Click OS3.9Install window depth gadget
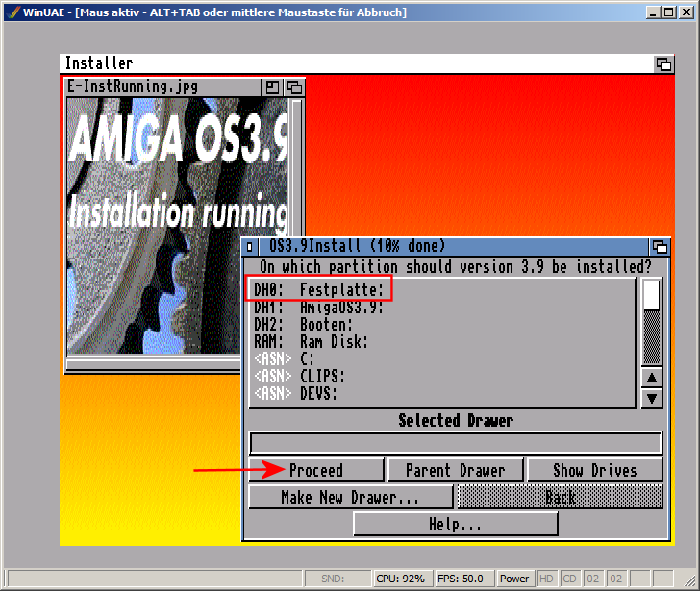The image size is (700, 591). pyautogui.click(x=660, y=246)
